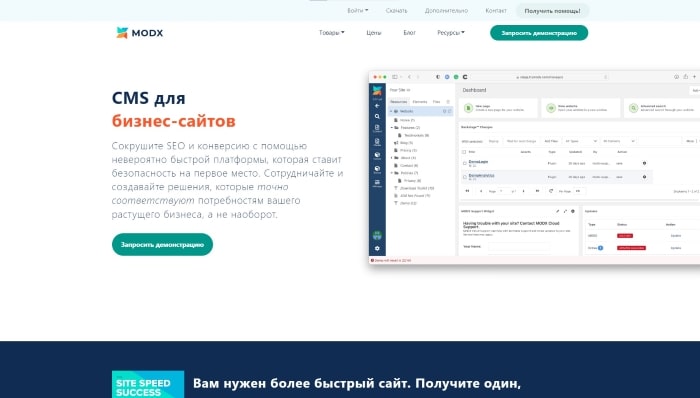Click the MODX dashboard screenshot image
The image size is (700, 398).
point(534,167)
